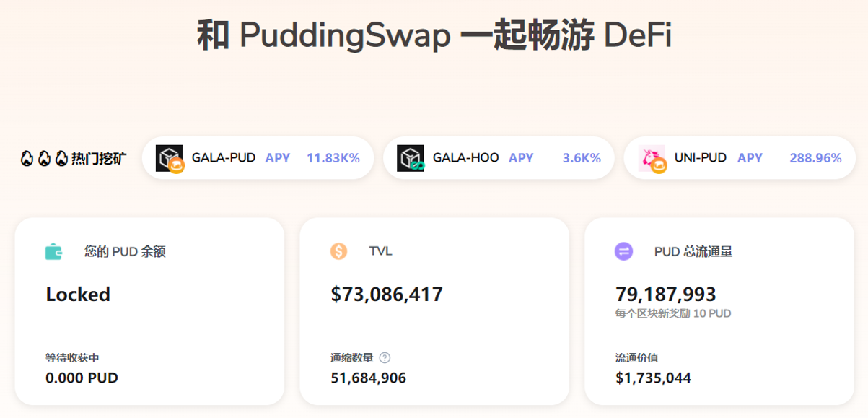Image resolution: width=868 pixels, height=418 pixels.
Task: Click the Locked balance text
Action: [x=78, y=295]
